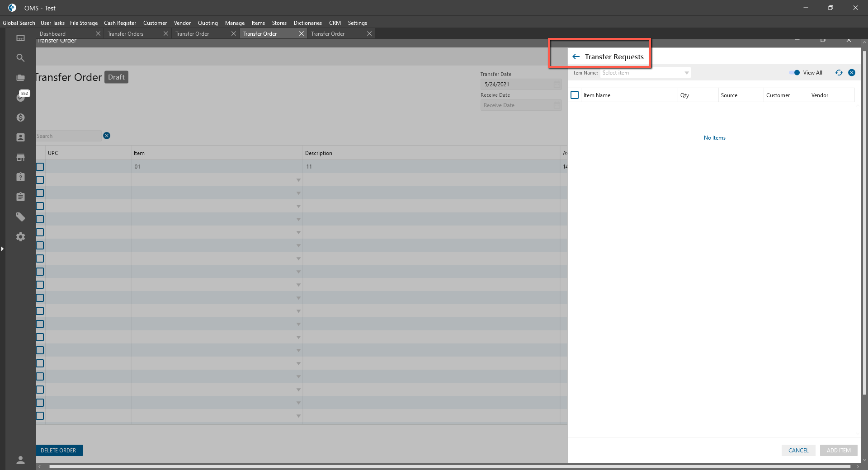Open the Items tag icon in sidebar
The image size is (868, 470).
pos(20,217)
